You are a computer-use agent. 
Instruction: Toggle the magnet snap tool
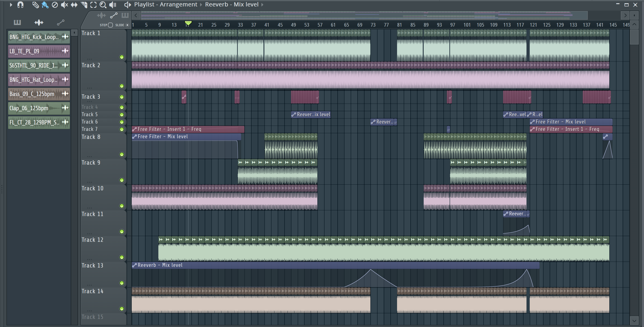(x=20, y=5)
